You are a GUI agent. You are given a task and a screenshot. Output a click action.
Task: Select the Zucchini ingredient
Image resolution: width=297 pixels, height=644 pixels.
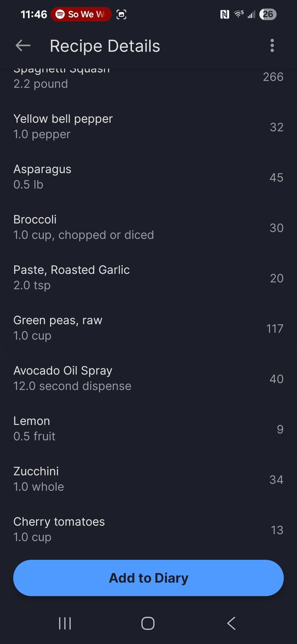[x=148, y=479]
